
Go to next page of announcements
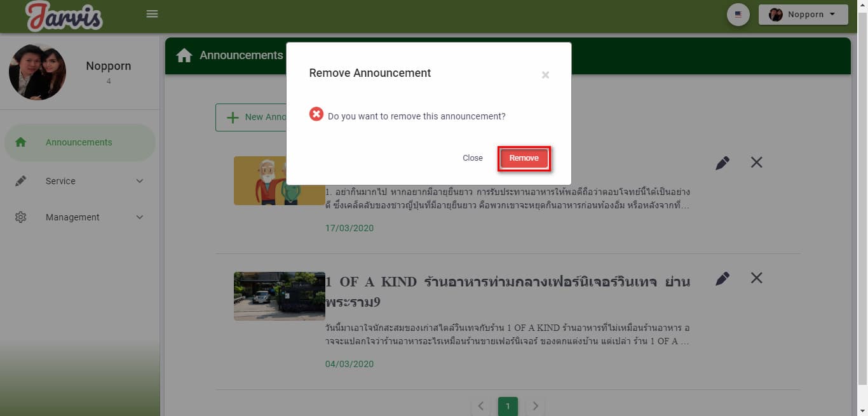tap(535, 406)
